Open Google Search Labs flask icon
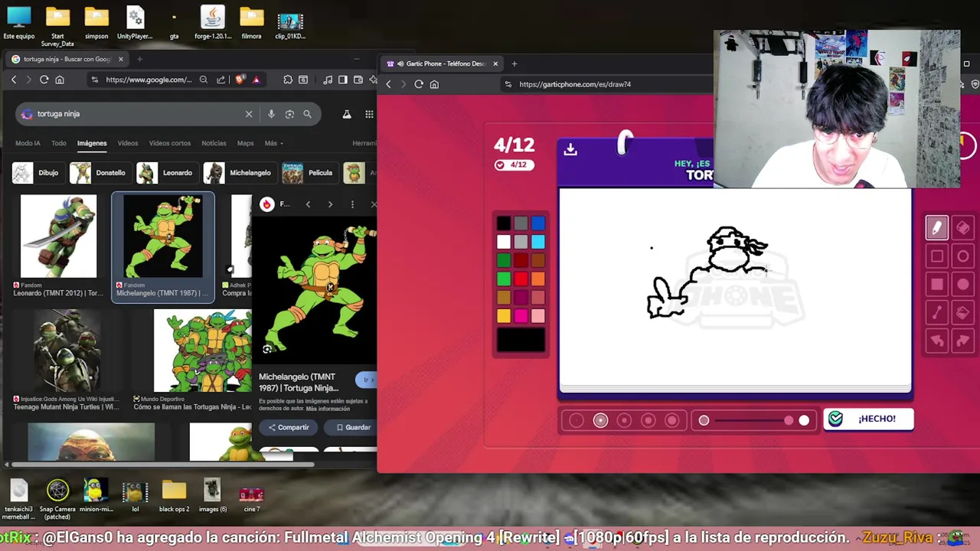This screenshot has height=551, width=980. pos(347,114)
